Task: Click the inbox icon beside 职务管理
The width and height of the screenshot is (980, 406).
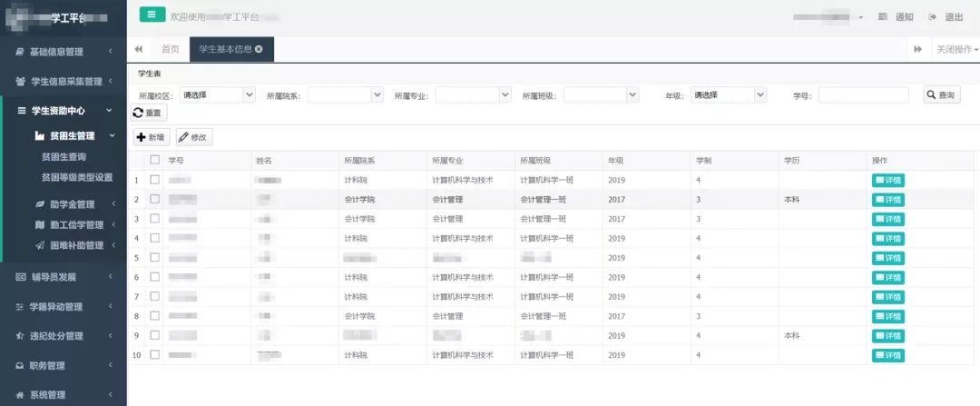Action: pyautogui.click(x=20, y=365)
